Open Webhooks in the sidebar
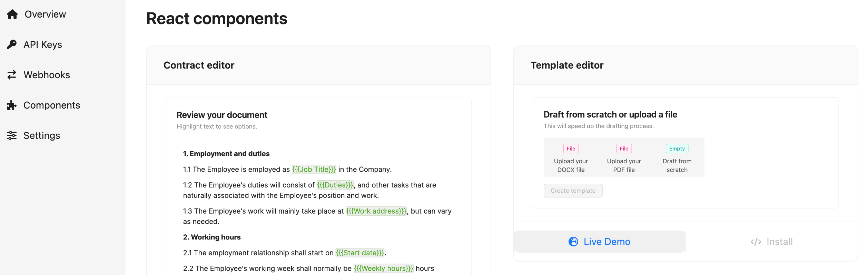868x275 pixels. (47, 75)
